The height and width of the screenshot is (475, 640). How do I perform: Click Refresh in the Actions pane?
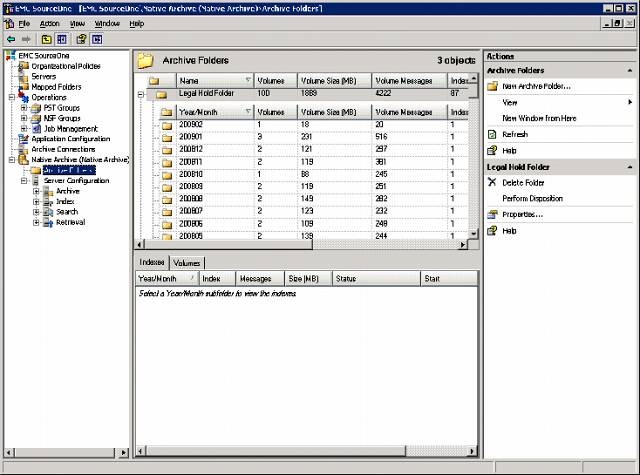(515, 134)
